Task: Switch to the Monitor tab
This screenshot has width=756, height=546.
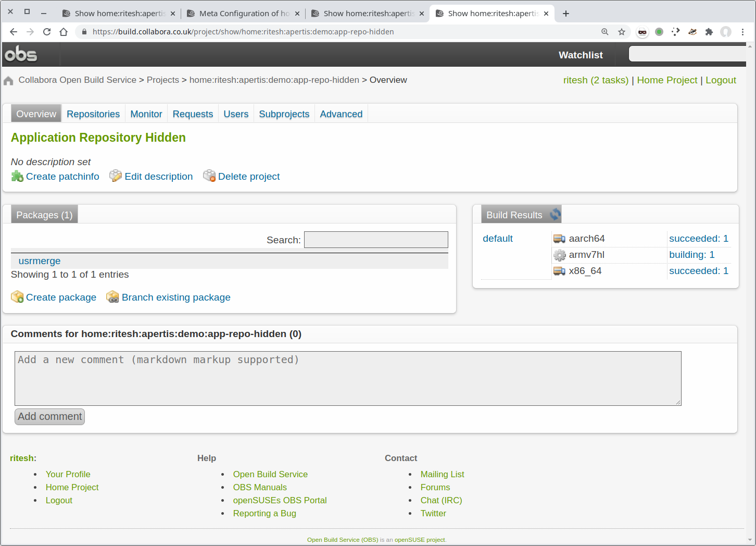Action: point(146,114)
